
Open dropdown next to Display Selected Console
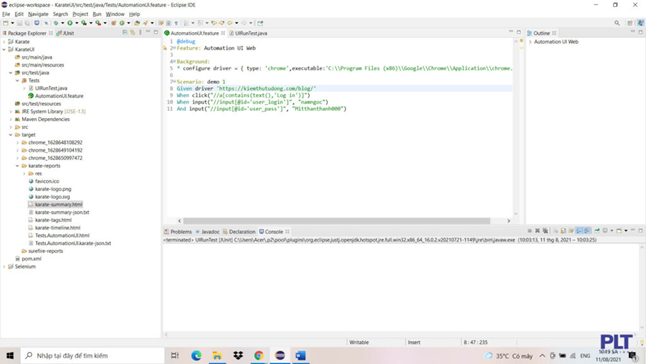point(612,231)
